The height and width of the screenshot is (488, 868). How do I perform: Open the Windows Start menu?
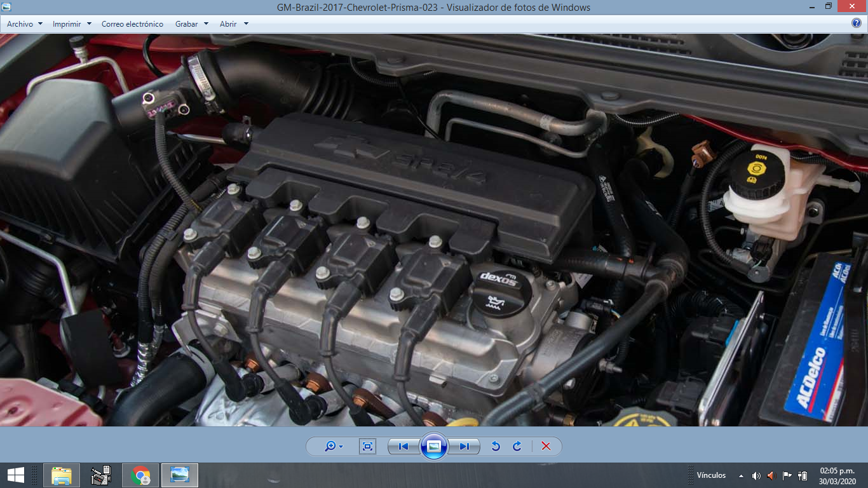tap(15, 475)
